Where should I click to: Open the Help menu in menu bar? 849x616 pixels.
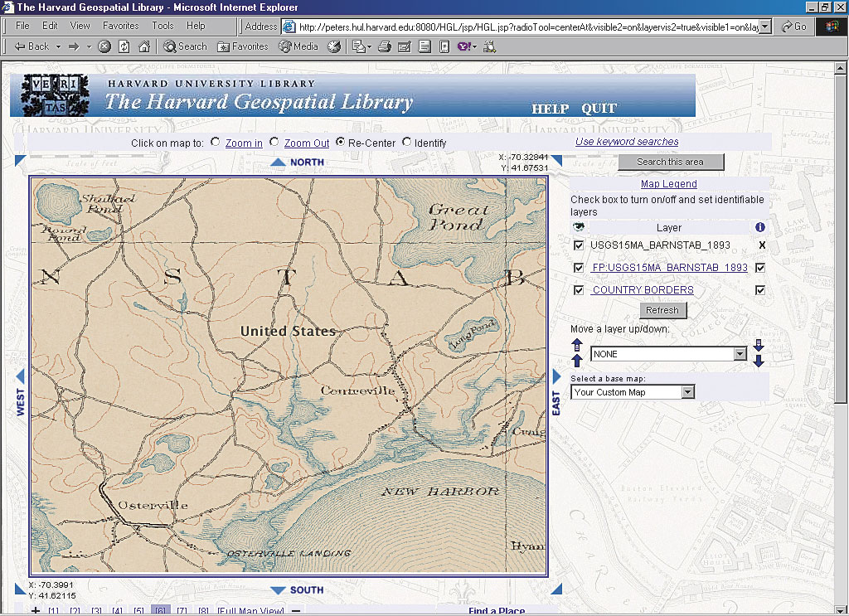196,26
